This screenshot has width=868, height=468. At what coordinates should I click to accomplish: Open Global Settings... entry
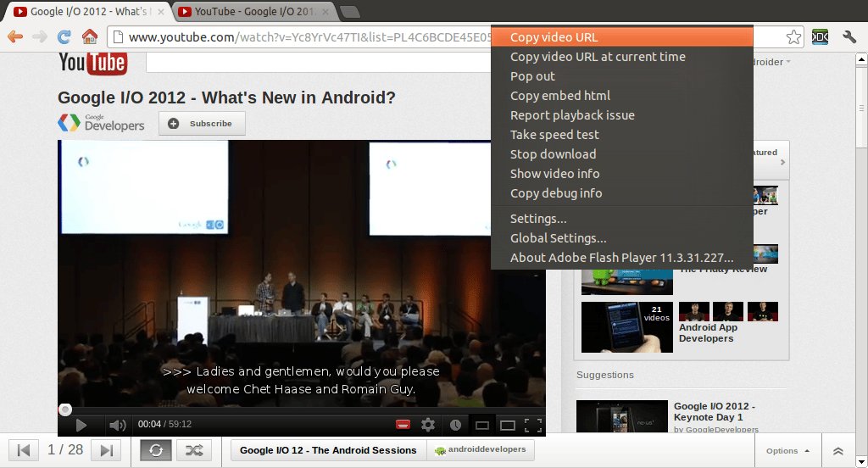tap(621, 237)
